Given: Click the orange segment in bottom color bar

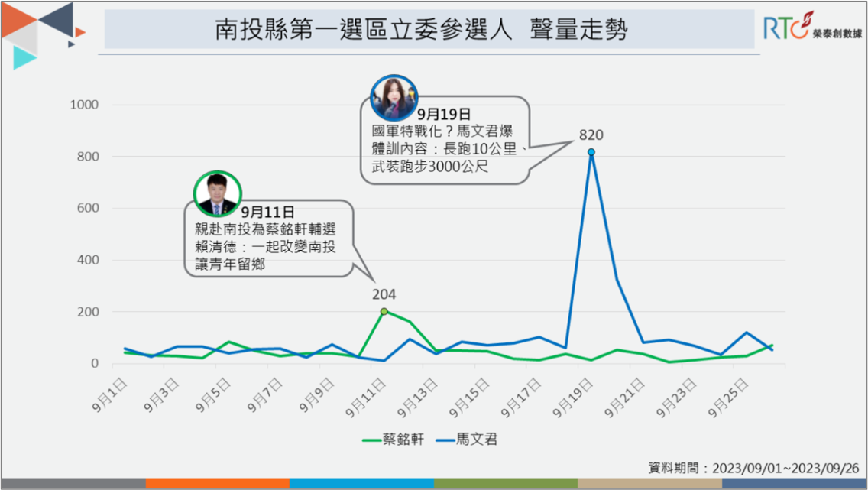Looking at the screenshot, I should click(217, 484).
